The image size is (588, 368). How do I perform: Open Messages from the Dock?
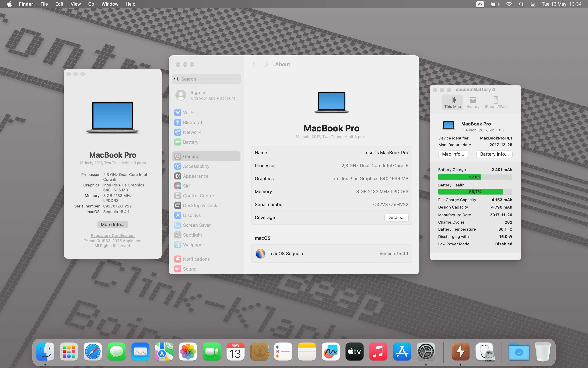[x=117, y=352]
